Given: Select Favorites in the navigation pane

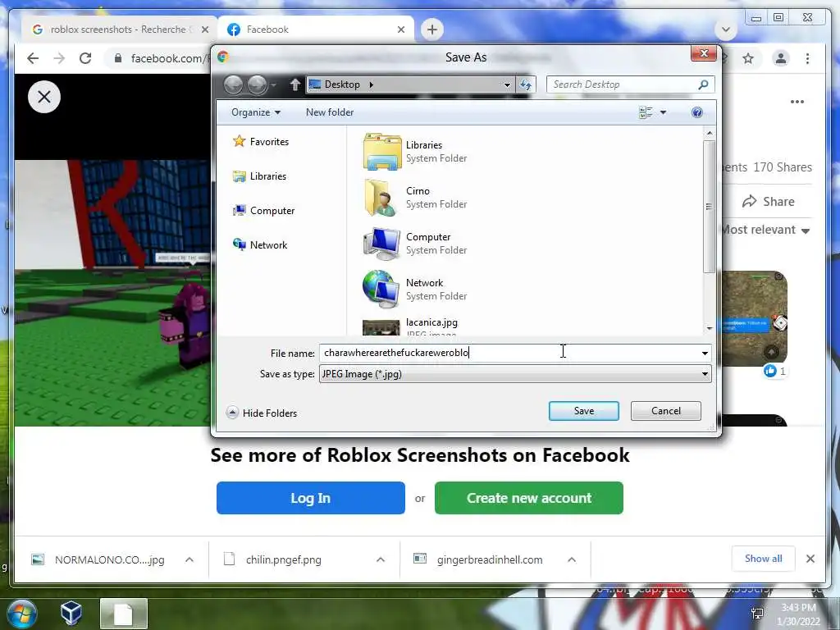Looking at the screenshot, I should 261,141.
